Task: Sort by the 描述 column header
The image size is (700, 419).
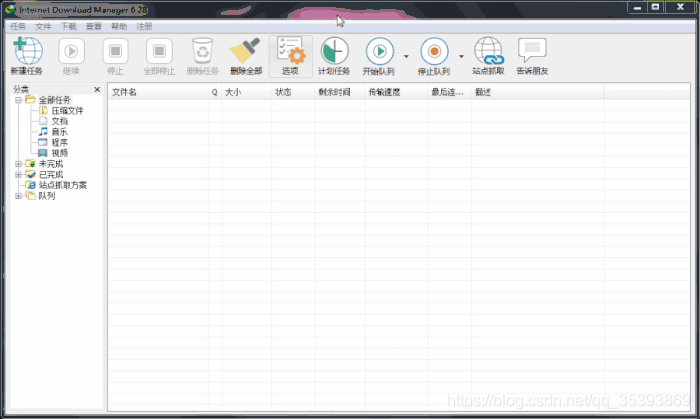Action: [538, 92]
